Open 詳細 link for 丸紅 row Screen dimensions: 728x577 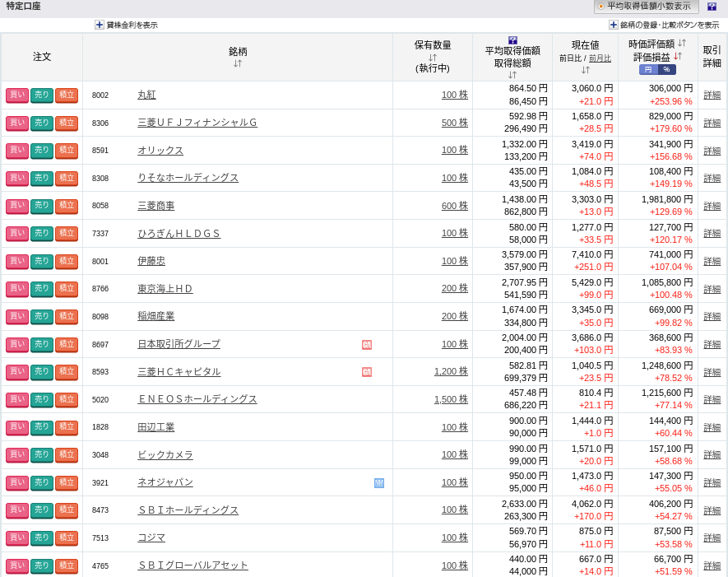point(712,95)
